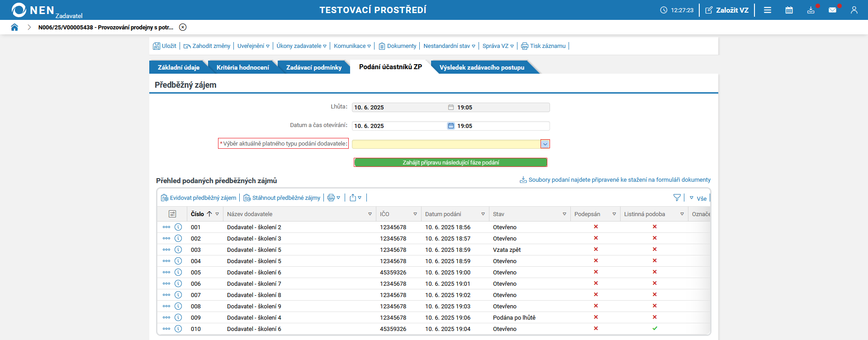
Task: Expand the Úkony zadavatele menu
Action: click(x=301, y=46)
